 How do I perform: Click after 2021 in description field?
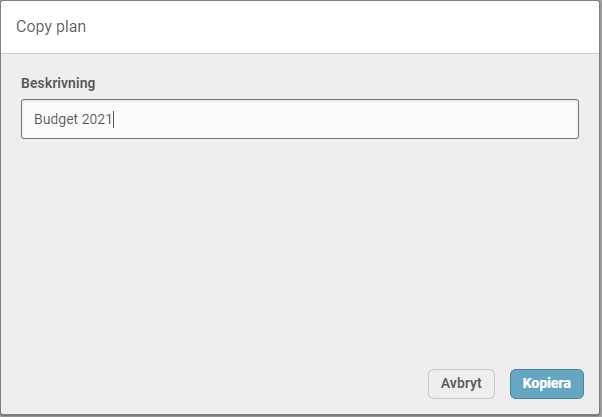[x=114, y=120]
